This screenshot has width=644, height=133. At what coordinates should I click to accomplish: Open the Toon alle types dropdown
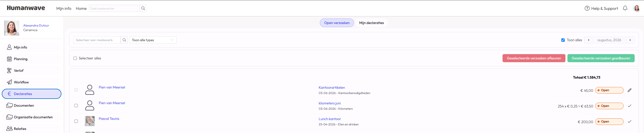(x=153, y=40)
